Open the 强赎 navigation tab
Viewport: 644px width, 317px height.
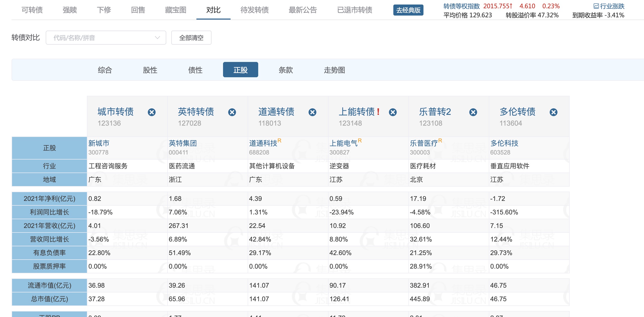pos(70,10)
